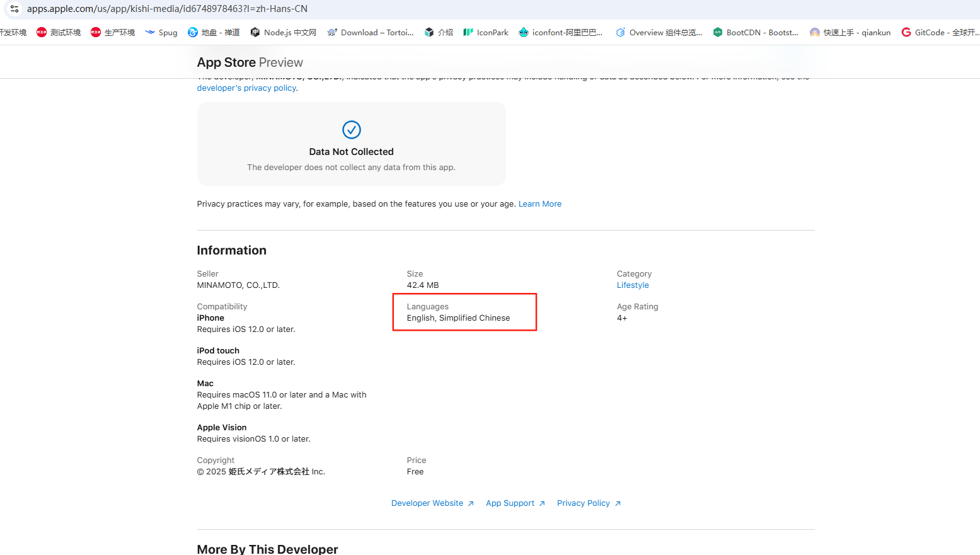Image resolution: width=980 pixels, height=555 pixels.
Task: Open the Node.js 中文网 bookmark
Action: pyautogui.click(x=283, y=33)
